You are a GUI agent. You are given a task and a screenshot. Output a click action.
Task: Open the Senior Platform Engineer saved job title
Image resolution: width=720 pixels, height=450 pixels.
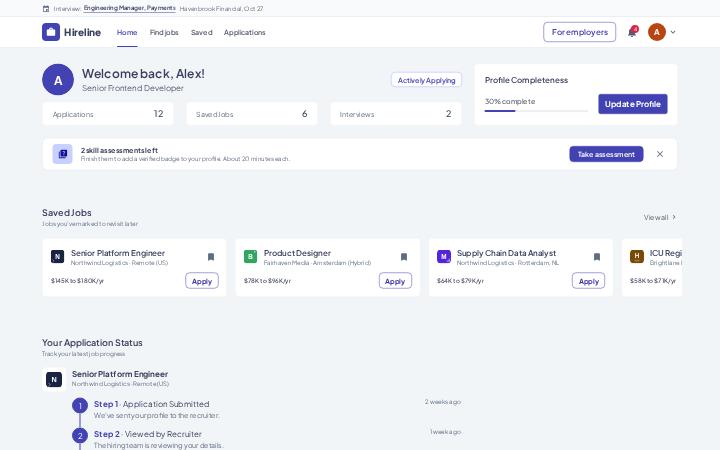(118, 253)
